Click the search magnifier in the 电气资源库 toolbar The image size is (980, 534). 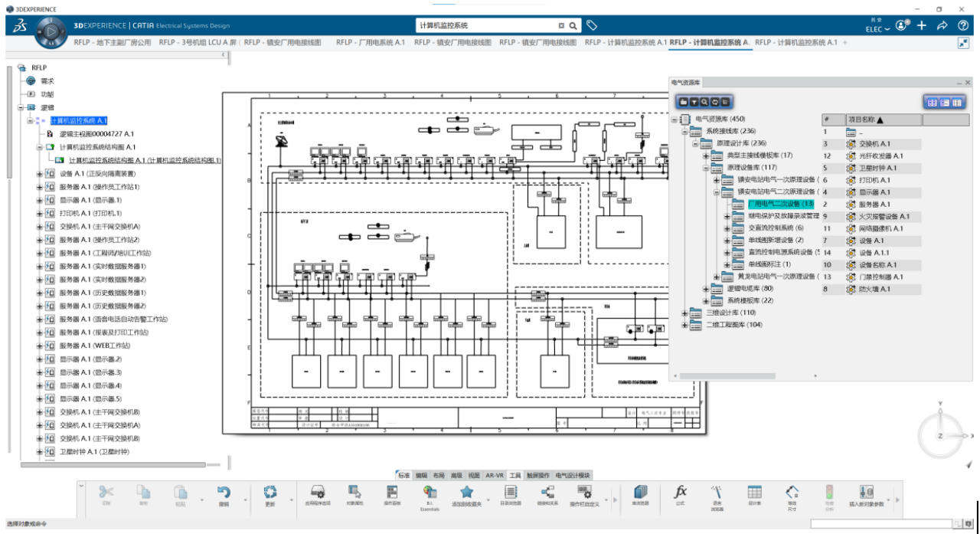click(x=704, y=101)
